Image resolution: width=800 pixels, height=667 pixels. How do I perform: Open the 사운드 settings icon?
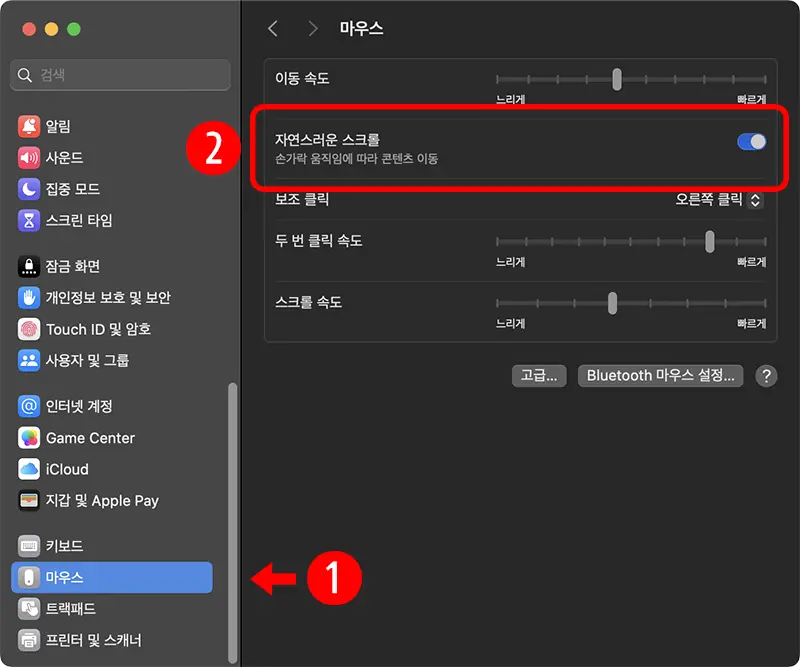click(30, 156)
